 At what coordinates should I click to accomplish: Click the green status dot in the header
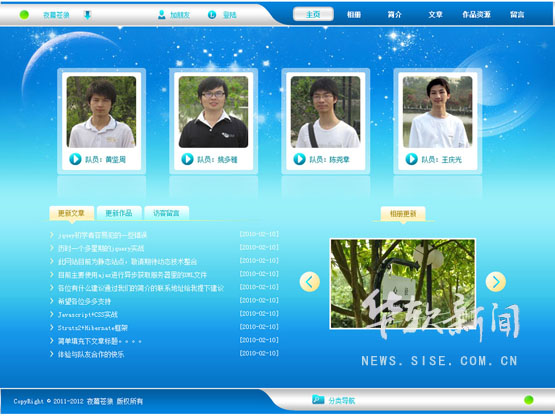[x=24, y=15]
